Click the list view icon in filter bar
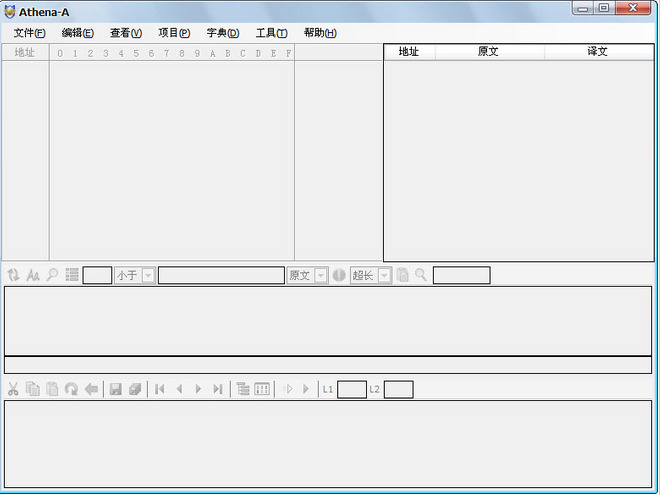Screen dimensions: 660x495 pyautogui.click(x=72, y=275)
